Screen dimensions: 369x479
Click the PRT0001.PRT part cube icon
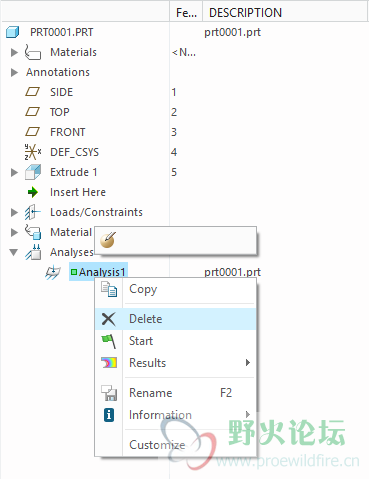pyautogui.click(x=13, y=32)
